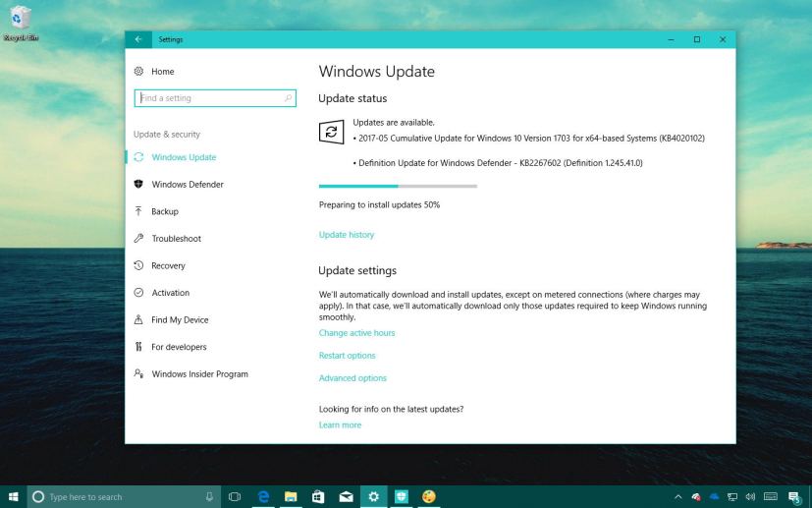
Task: Click the Troubleshoot wrench icon
Action: [138, 238]
